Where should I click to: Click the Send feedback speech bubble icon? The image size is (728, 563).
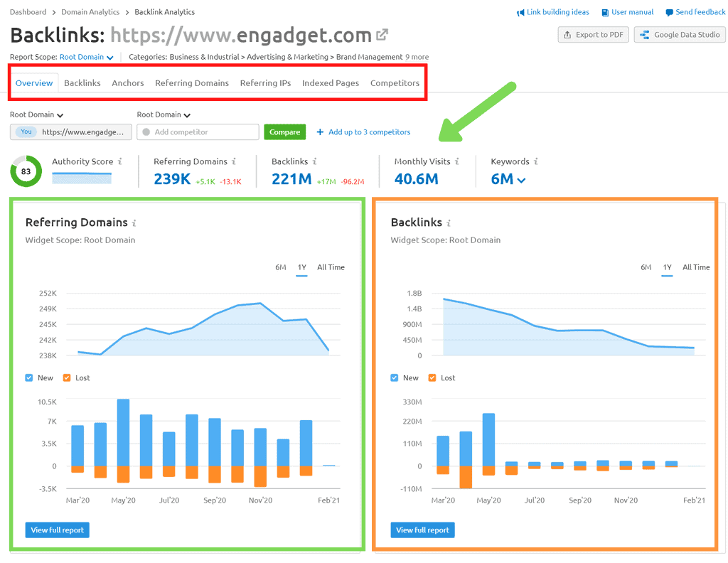click(669, 13)
